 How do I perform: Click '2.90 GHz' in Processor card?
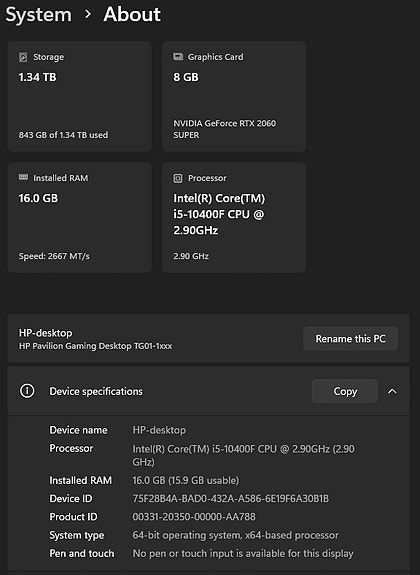click(x=191, y=256)
